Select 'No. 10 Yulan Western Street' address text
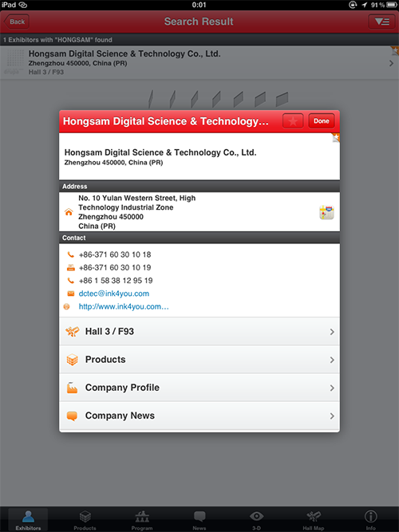This screenshot has width=399, height=532. click(136, 198)
